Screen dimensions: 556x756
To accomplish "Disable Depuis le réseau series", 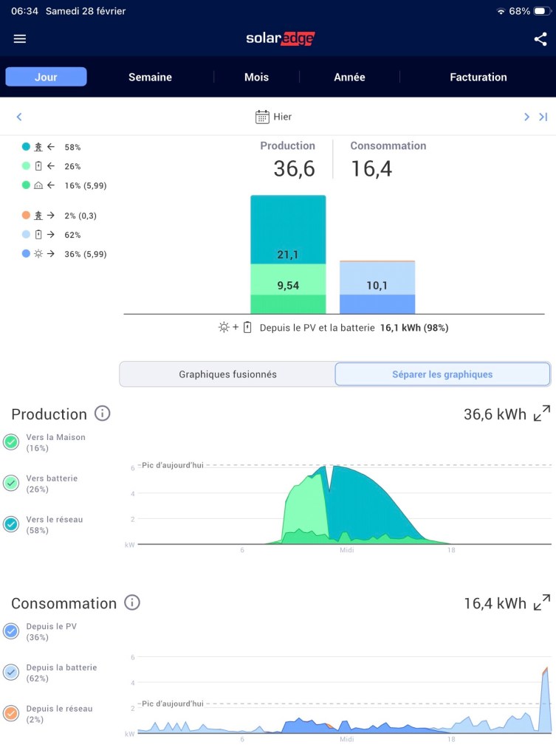I will click(x=11, y=713).
